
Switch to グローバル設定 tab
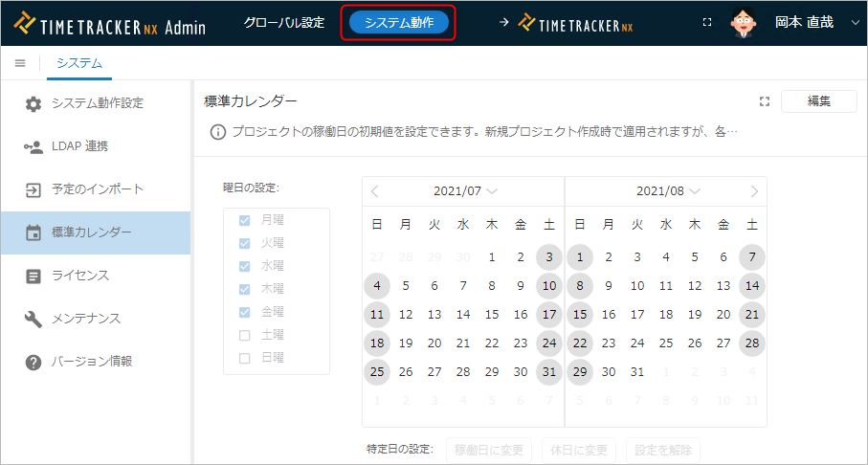(284, 22)
